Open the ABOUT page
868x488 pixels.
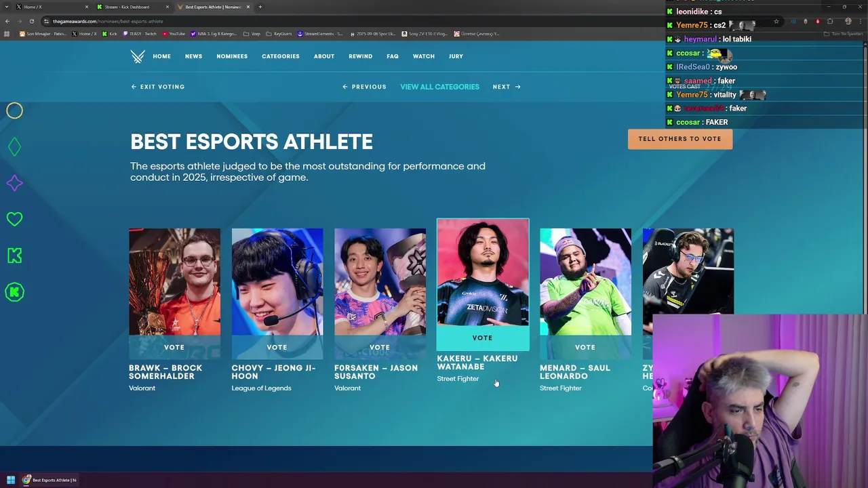tap(324, 56)
